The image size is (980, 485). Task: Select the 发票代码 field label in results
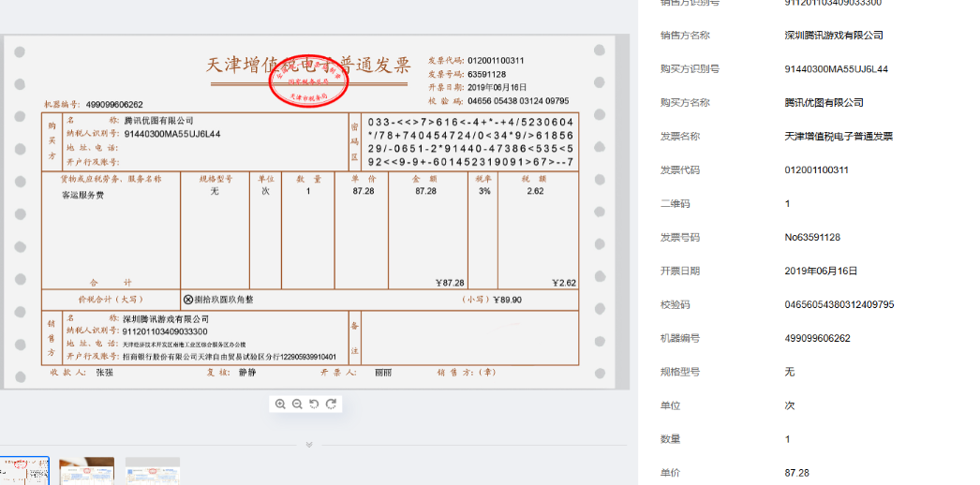(x=680, y=169)
